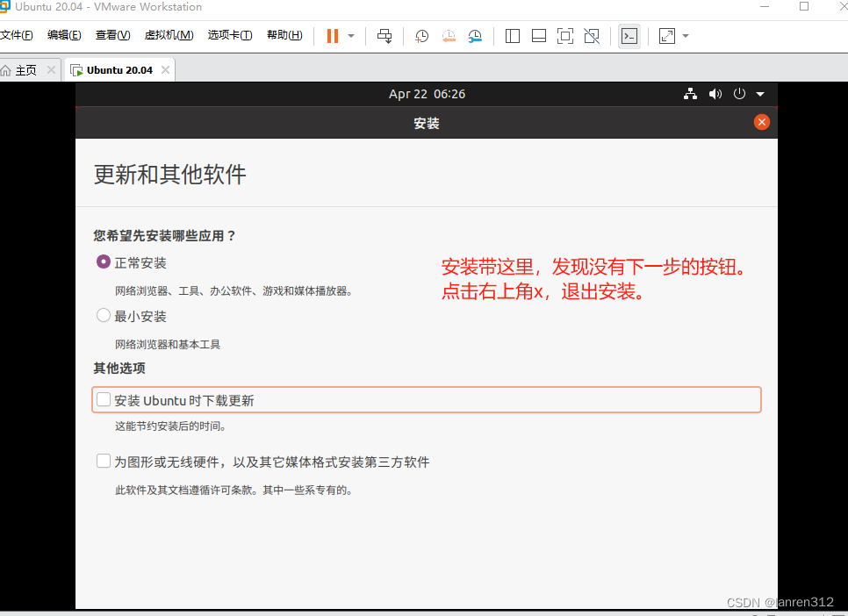Viewport: 848px width, 616px height.
Task: Take a snapshot of the VM
Action: [422, 36]
